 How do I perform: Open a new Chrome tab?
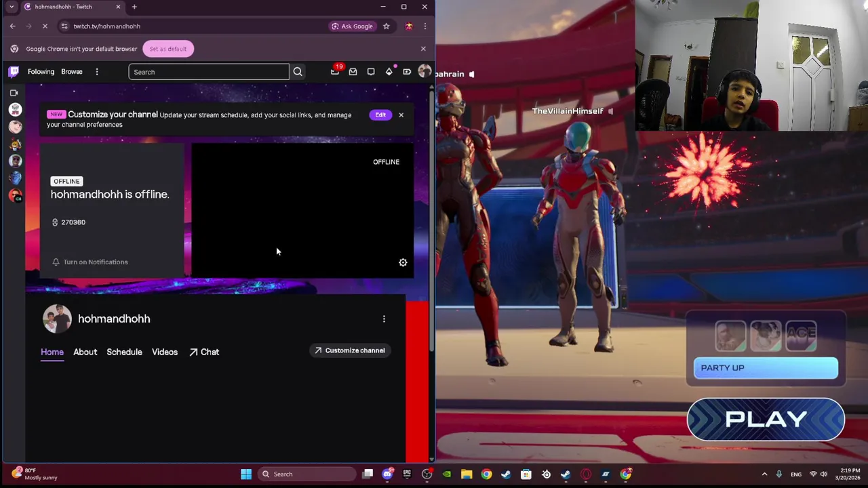click(x=134, y=7)
